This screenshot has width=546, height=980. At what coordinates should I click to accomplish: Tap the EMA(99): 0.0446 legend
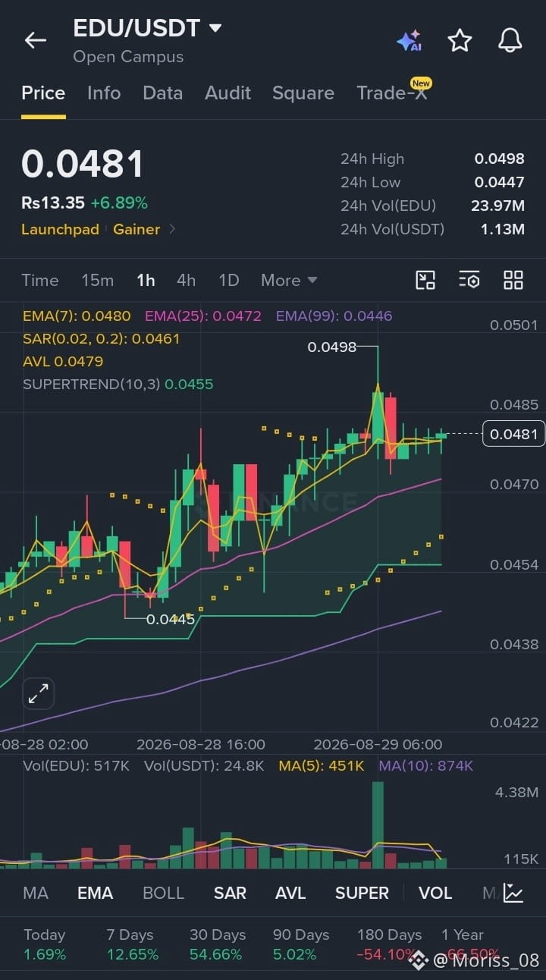point(334,316)
